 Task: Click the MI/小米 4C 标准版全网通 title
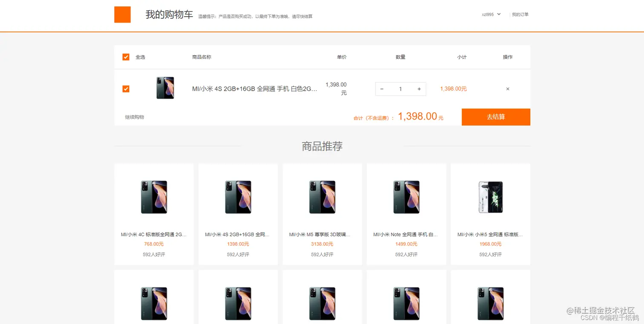[154, 235]
